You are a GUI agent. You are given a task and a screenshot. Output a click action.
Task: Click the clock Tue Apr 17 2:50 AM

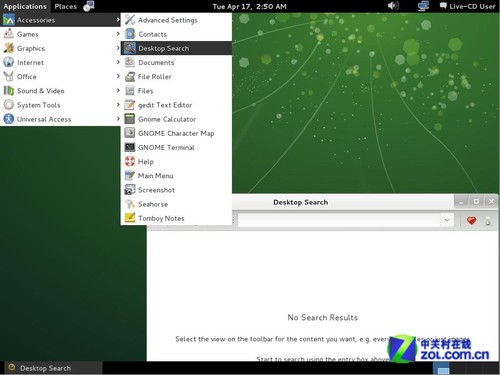click(x=249, y=6)
